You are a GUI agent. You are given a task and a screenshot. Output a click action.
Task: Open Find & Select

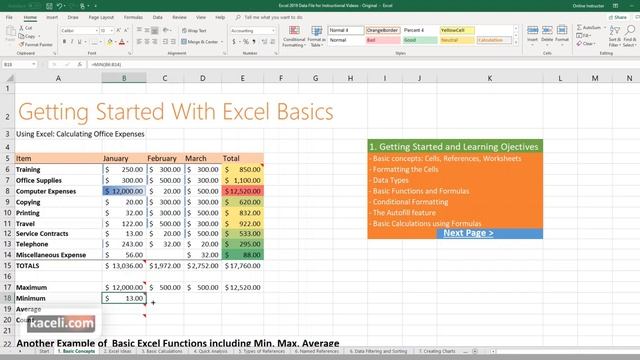tap(630, 36)
